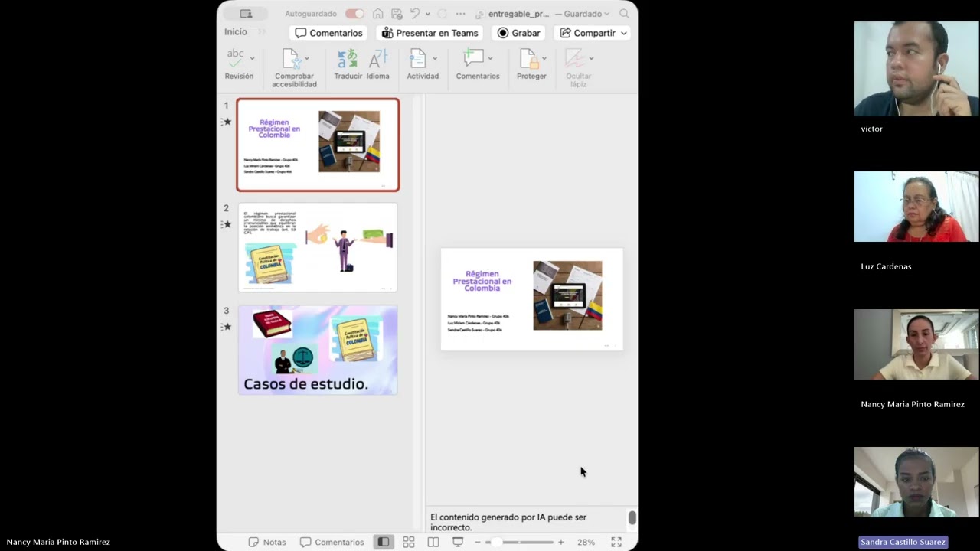Select the Inicio ribbon tab

(x=236, y=32)
